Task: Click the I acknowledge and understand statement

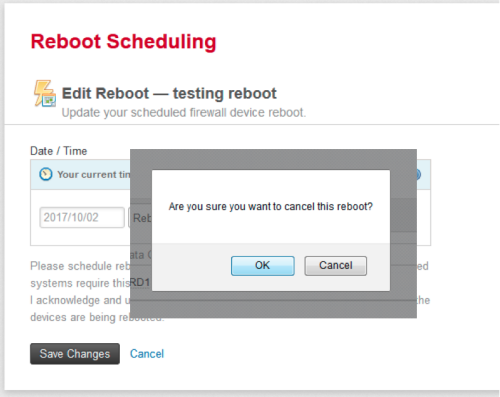Action: [80, 300]
